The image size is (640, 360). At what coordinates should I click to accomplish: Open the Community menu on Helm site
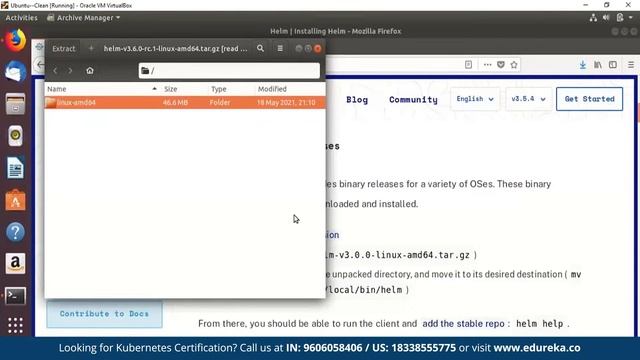point(413,100)
